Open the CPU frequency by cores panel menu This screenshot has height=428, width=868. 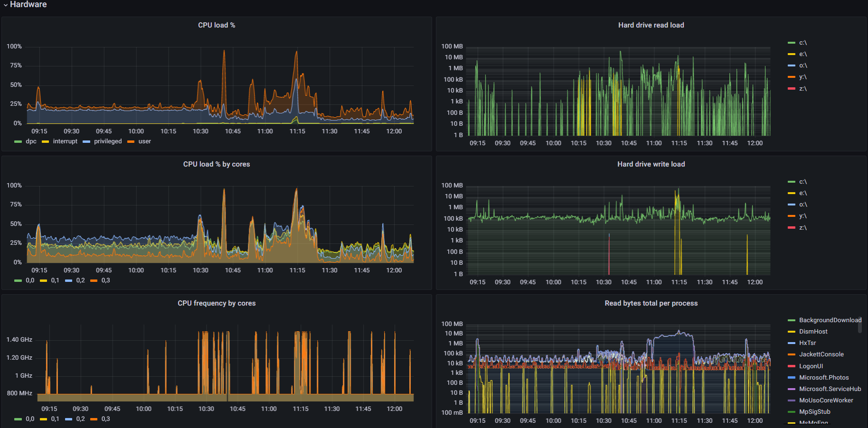click(217, 303)
